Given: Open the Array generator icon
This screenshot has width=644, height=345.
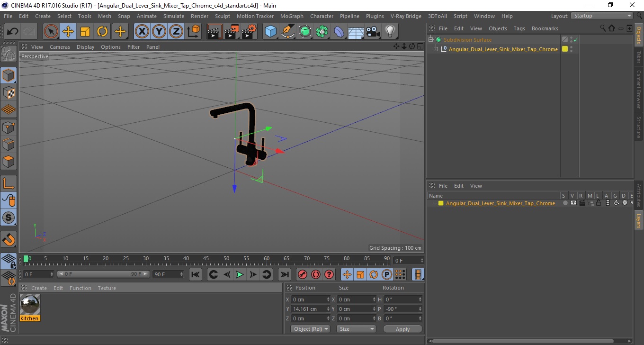Looking at the screenshot, I should click(x=322, y=32).
